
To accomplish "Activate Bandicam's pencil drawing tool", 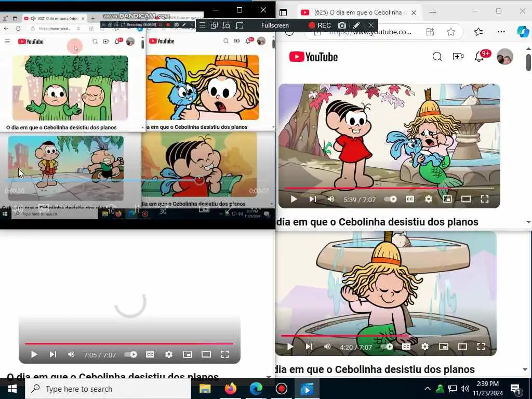I will pyautogui.click(x=356, y=25).
